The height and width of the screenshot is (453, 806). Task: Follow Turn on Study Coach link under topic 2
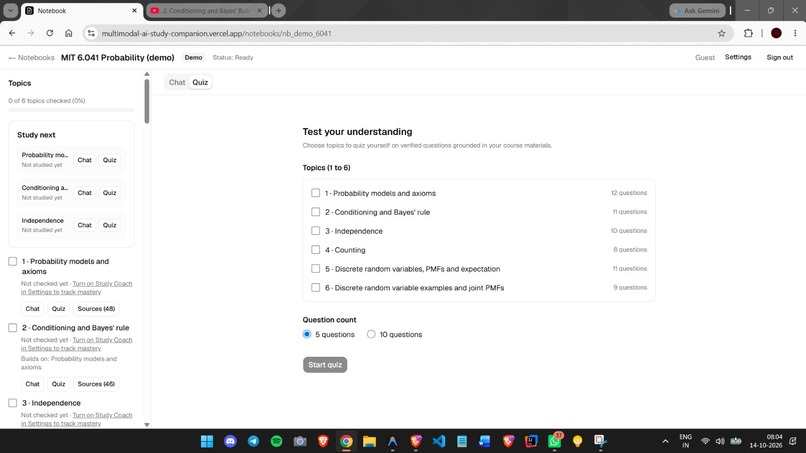coord(76,344)
